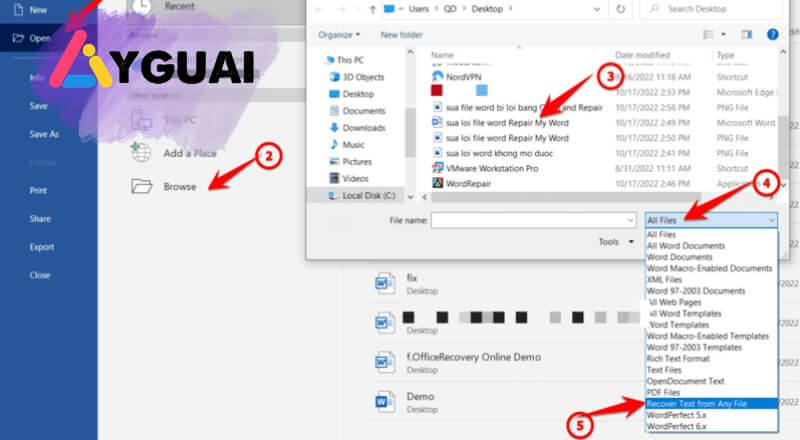Select 'Recover Text from Any File' option
Screen dimensions: 800x440
(711, 404)
